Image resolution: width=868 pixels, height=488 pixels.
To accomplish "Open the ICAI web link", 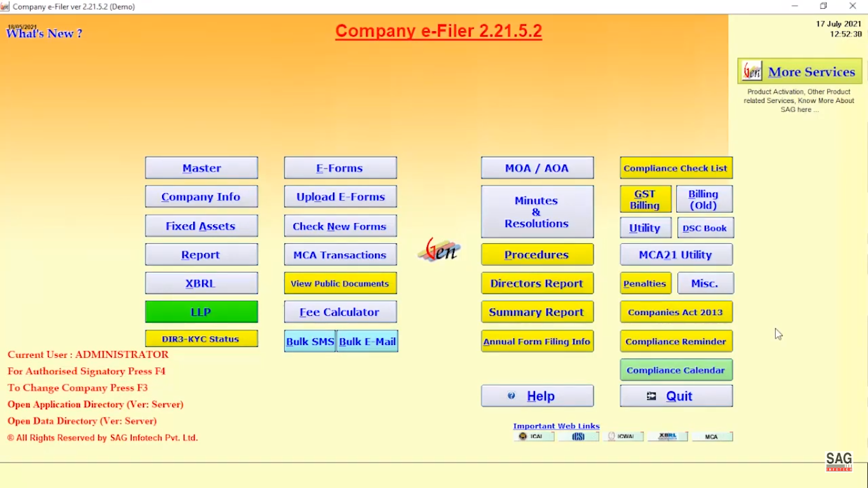I will click(x=534, y=436).
